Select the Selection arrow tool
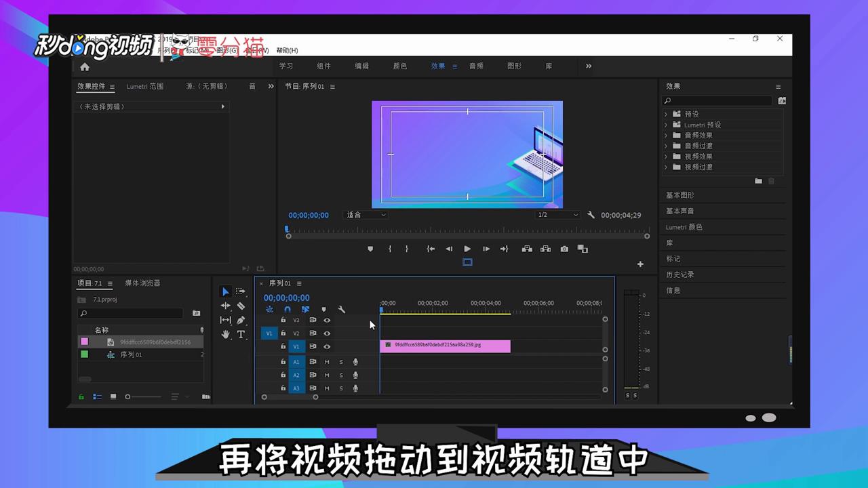This screenshot has width=868, height=488. pos(225,291)
